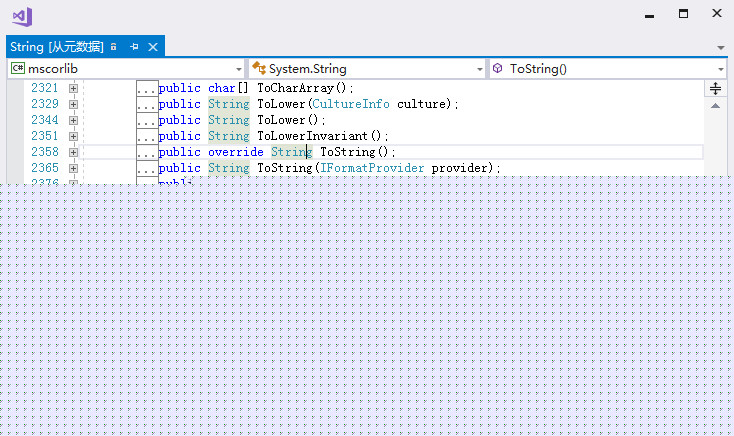The height and width of the screenshot is (436, 734).
Task: Select the String [从元数据] document tab
Action: pos(56,47)
